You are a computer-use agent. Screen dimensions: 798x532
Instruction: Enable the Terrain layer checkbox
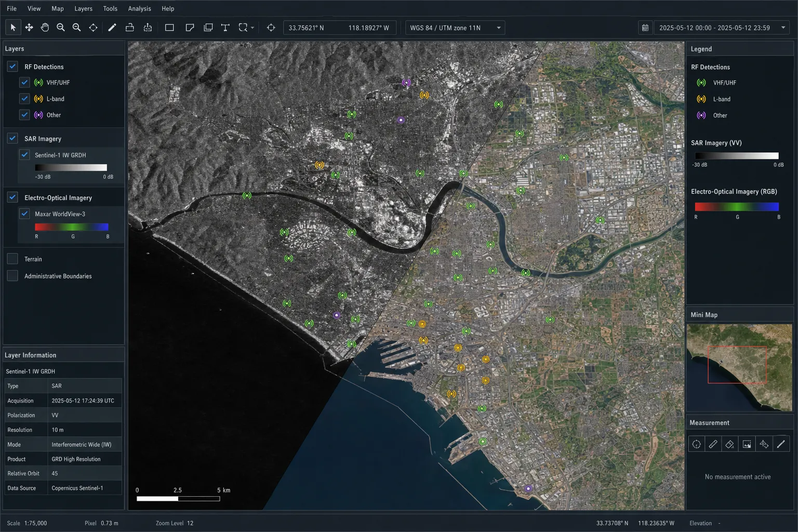coord(12,259)
